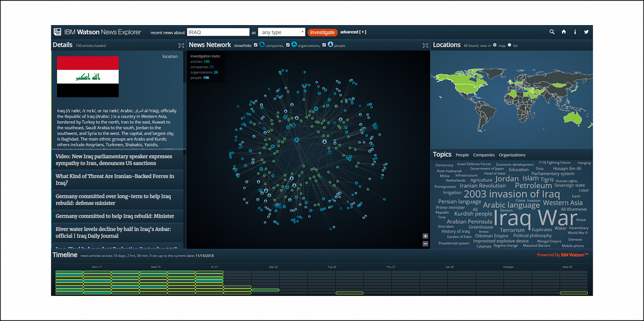Open 'River water levels decline' article
644x321 pixels.
117,232
